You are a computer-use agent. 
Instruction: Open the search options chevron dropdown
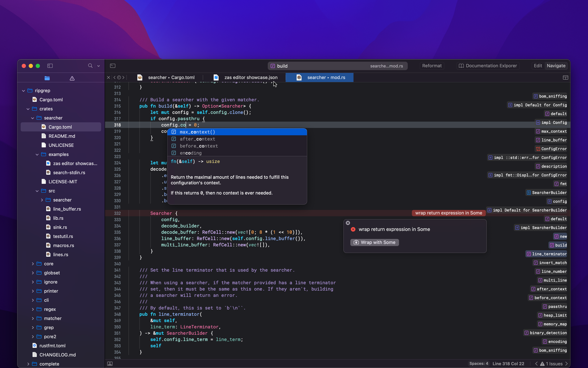(98, 66)
